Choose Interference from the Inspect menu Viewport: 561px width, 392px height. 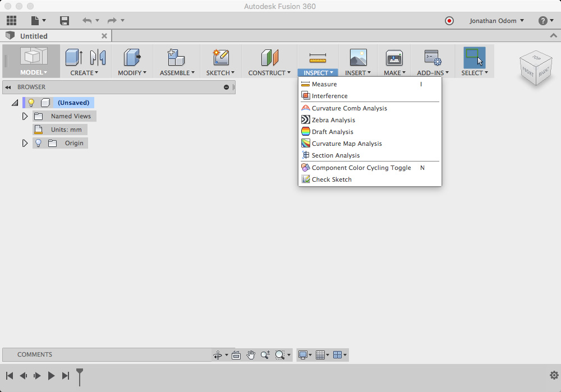(x=370, y=96)
